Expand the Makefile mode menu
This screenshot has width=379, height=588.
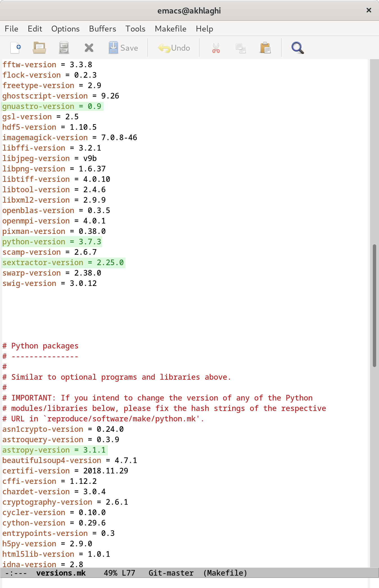pyautogui.click(x=170, y=29)
